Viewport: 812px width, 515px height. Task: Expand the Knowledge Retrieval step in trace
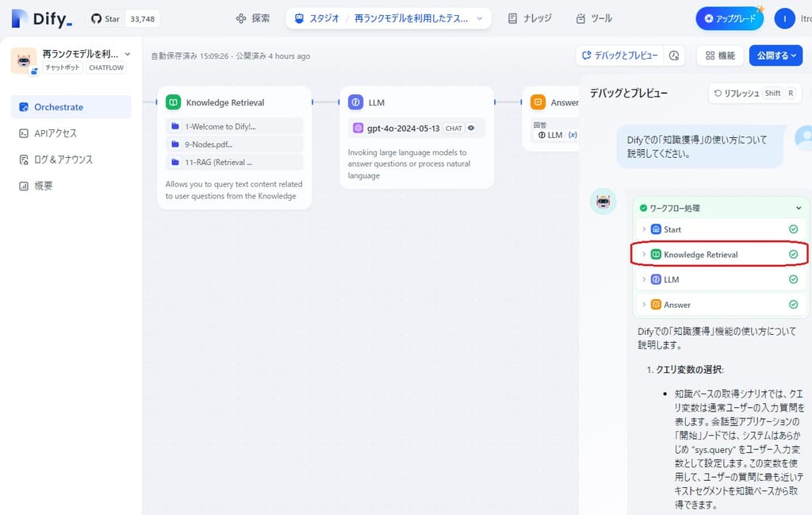coord(644,255)
